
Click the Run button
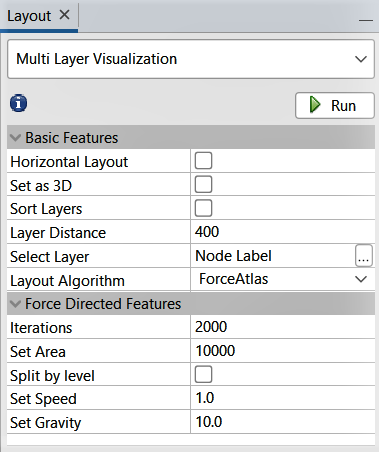tap(335, 105)
